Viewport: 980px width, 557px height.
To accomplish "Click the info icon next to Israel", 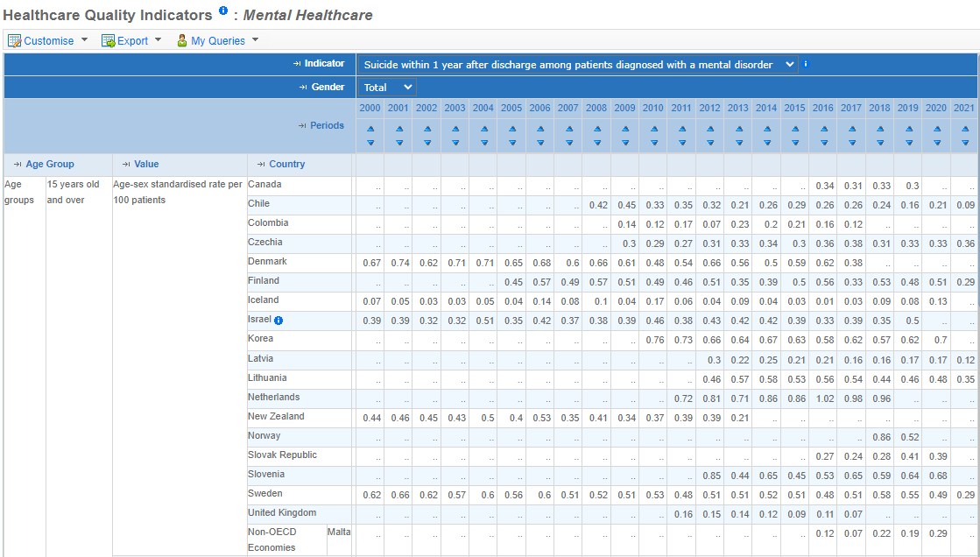I will [278, 321].
